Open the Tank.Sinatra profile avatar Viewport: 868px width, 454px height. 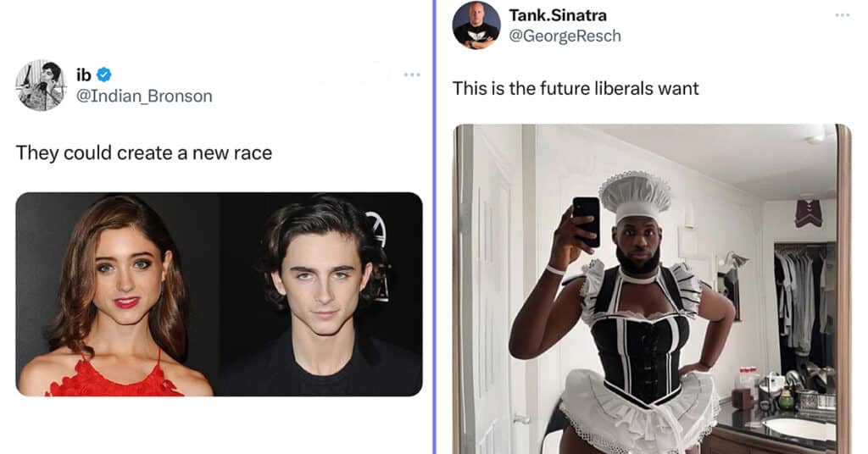476,25
